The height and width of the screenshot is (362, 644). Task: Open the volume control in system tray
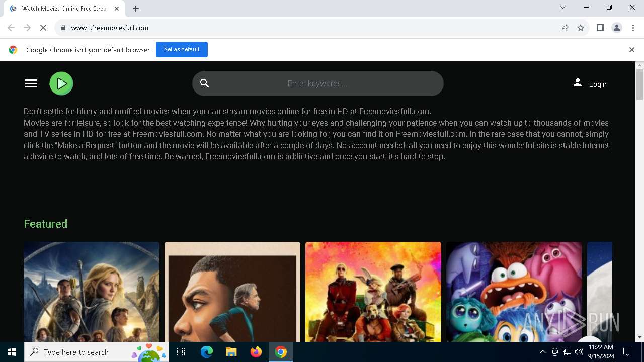click(x=579, y=352)
